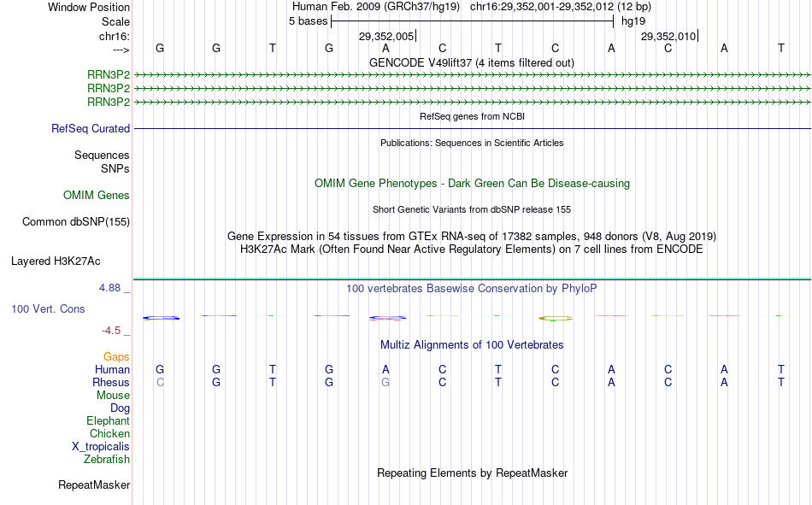
Task: Select the Mouse alignment row label
Action: point(113,395)
